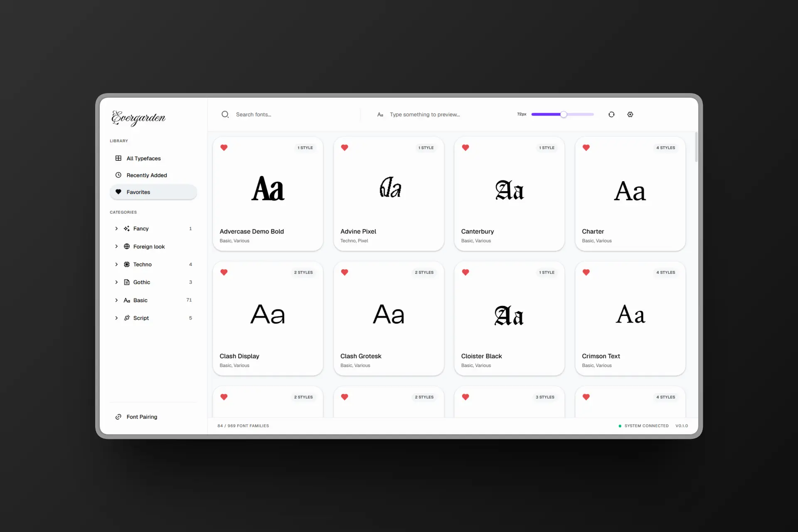Switch to Recently Added view
This screenshot has height=532, width=798.
153,175
